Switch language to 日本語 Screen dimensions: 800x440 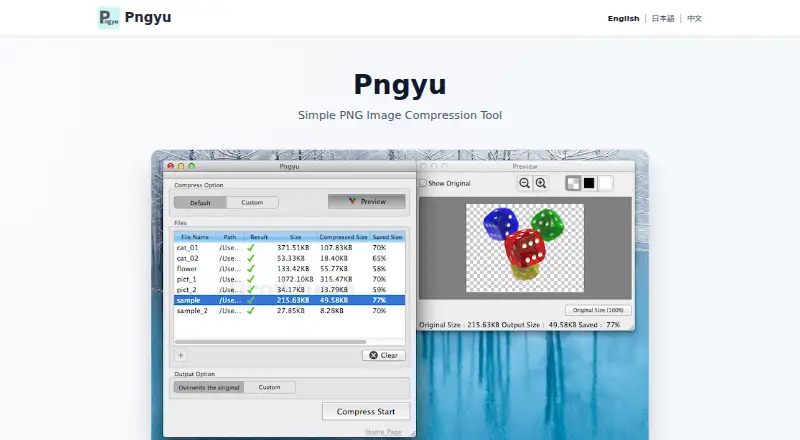pyautogui.click(x=663, y=18)
